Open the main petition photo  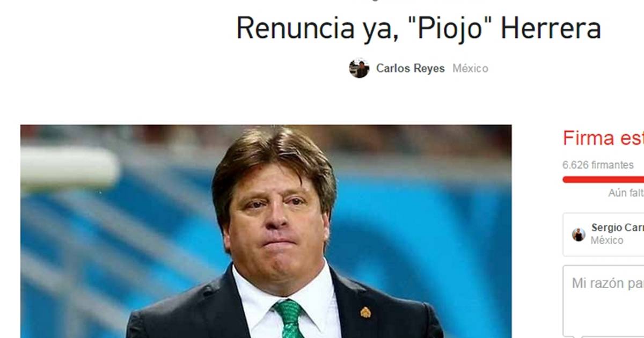pos(266,231)
